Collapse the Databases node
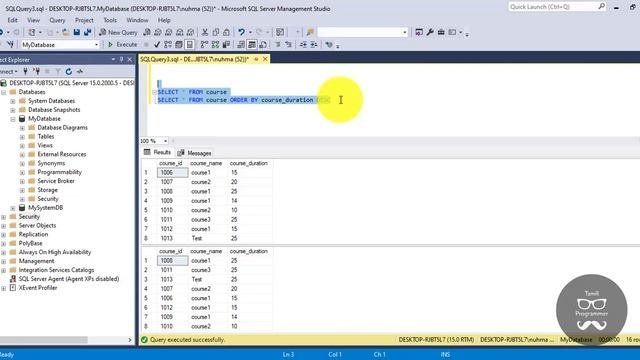The height and width of the screenshot is (360, 640). (x=4, y=92)
